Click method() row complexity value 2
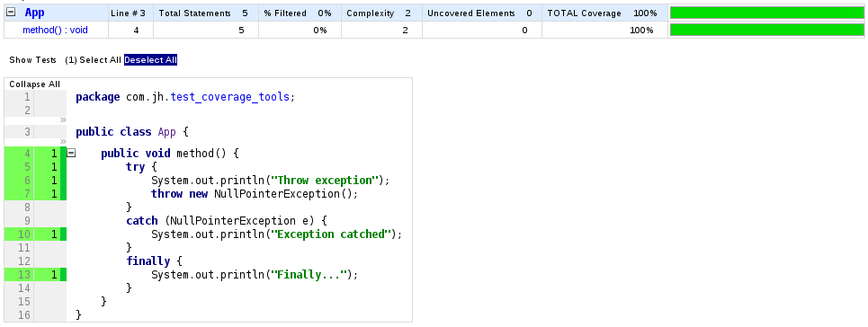Screen dimensions: 868x327 tap(405, 31)
